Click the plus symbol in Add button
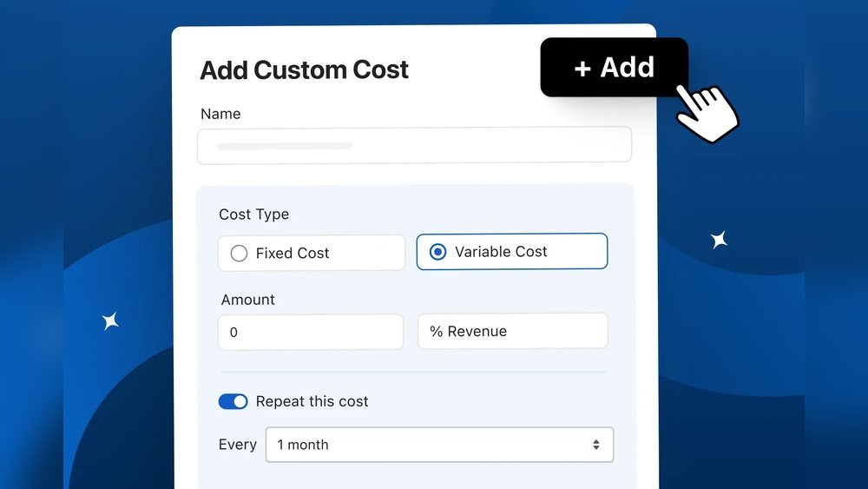868x489 pixels. (x=582, y=69)
